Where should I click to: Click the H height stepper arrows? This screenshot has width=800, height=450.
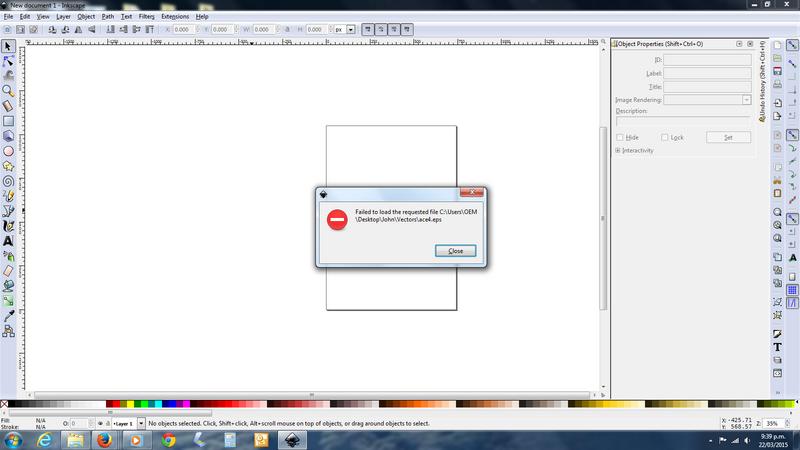point(331,30)
